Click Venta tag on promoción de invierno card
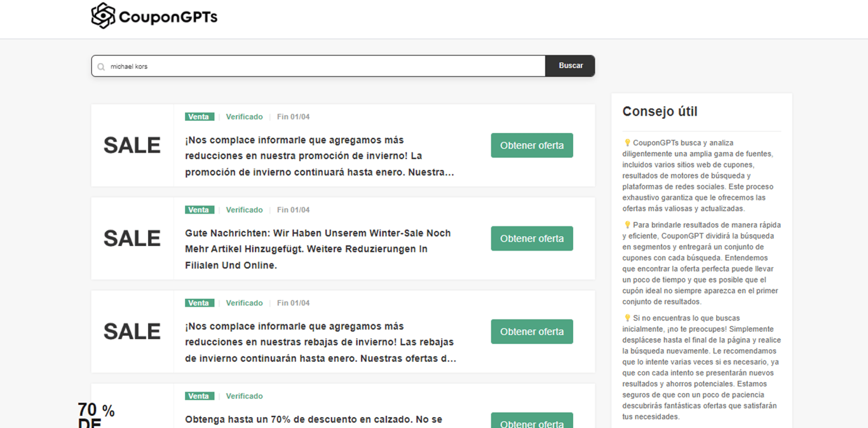The image size is (868, 428). click(200, 117)
